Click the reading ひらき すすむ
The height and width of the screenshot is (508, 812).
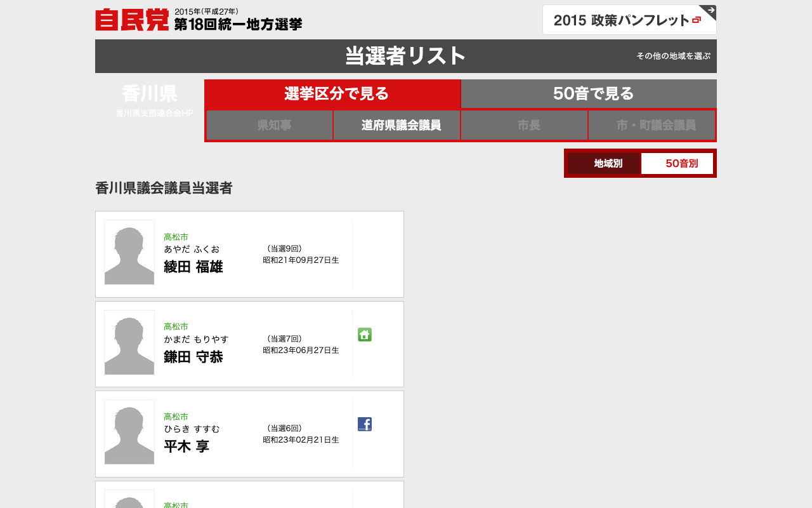pyautogui.click(x=192, y=429)
